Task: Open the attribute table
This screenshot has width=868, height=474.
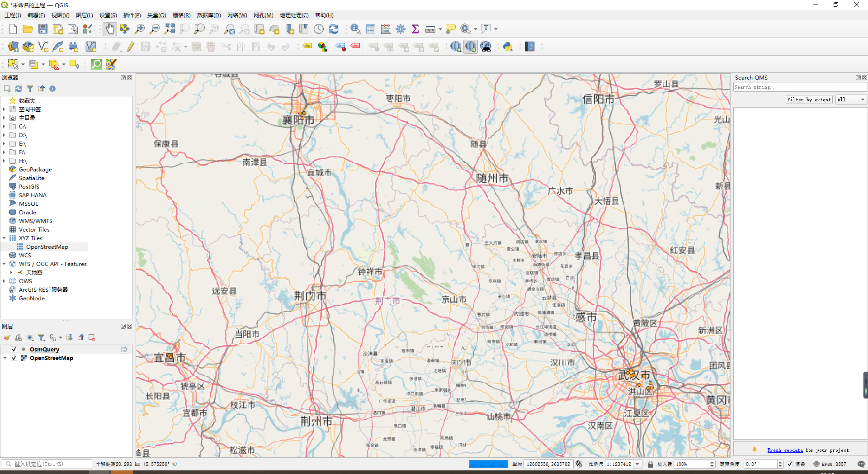Action: (x=371, y=29)
